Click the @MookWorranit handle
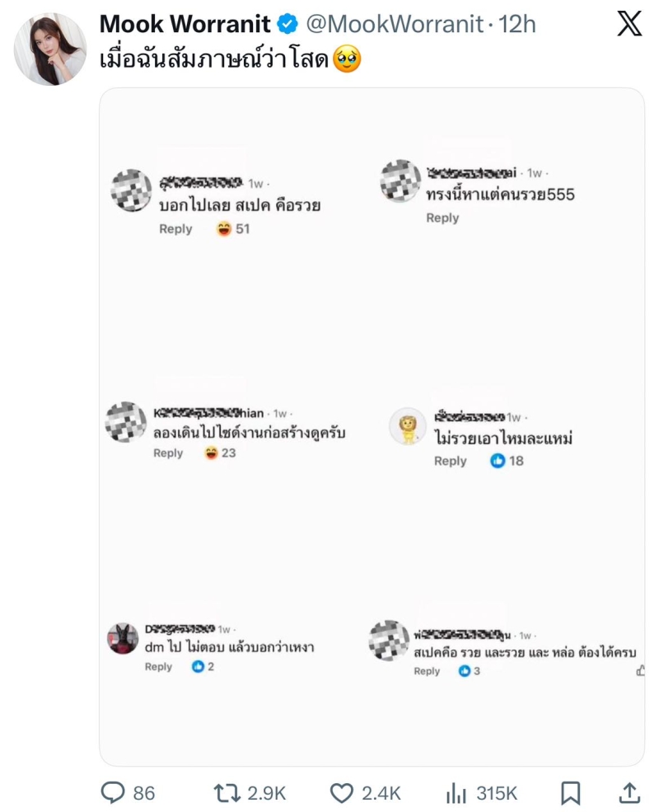The image size is (659, 812). click(x=395, y=25)
